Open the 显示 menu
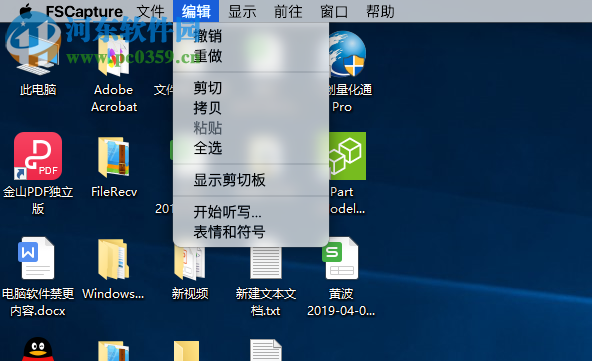This screenshot has width=592, height=361. pos(242,11)
